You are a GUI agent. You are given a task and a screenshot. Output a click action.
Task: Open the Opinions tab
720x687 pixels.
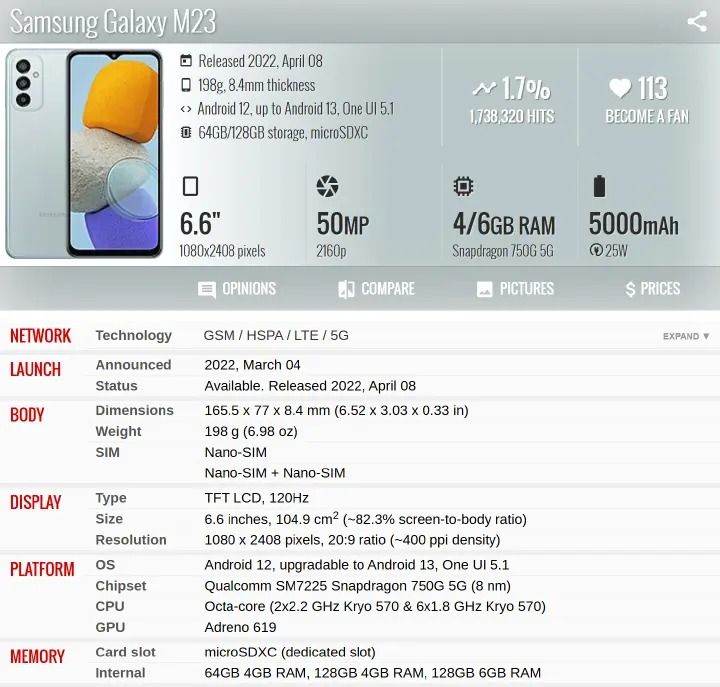click(237, 289)
